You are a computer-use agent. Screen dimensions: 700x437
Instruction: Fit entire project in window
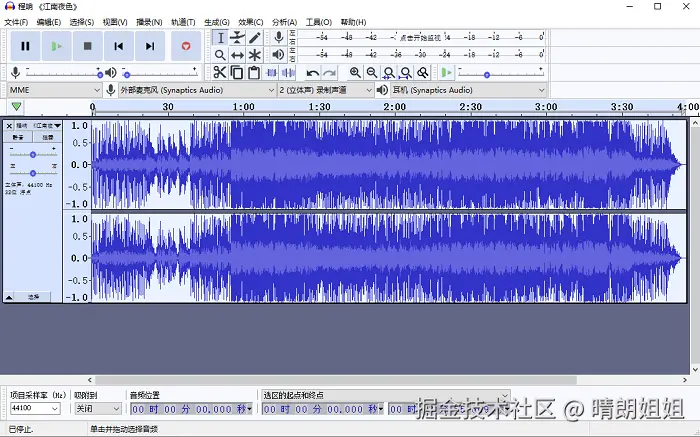pyautogui.click(x=406, y=72)
